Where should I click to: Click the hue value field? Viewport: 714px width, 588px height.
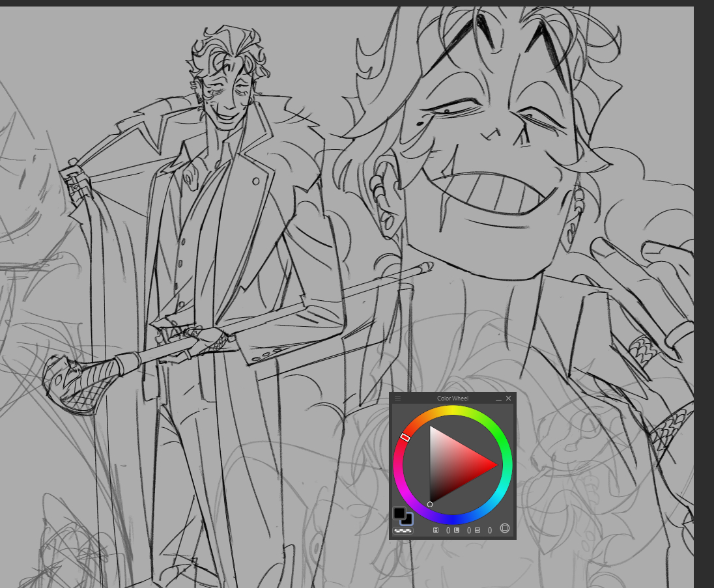(448, 530)
